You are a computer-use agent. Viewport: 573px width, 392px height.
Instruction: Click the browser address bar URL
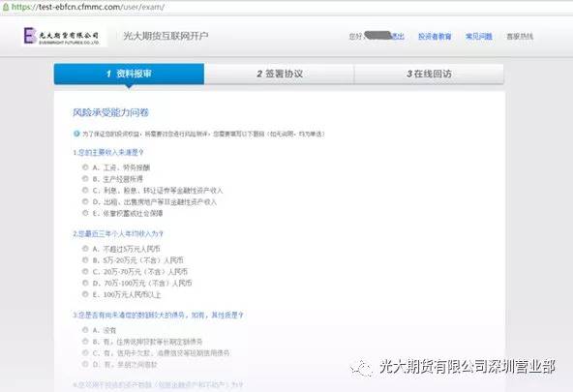click(88, 7)
